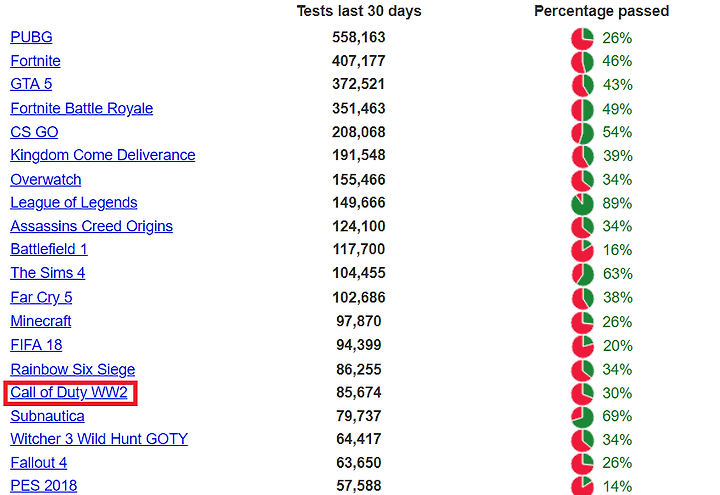This screenshot has height=495, width=720.
Task: Click the Percentage passed column header
Action: [x=602, y=11]
